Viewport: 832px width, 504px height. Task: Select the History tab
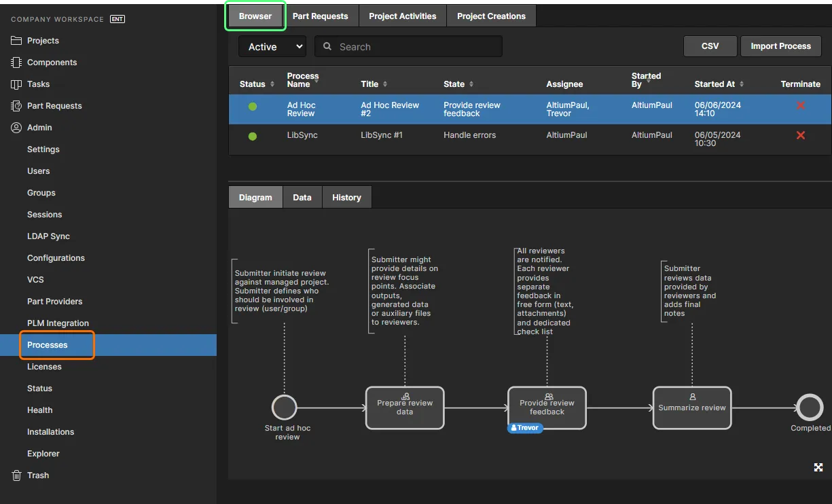point(346,197)
